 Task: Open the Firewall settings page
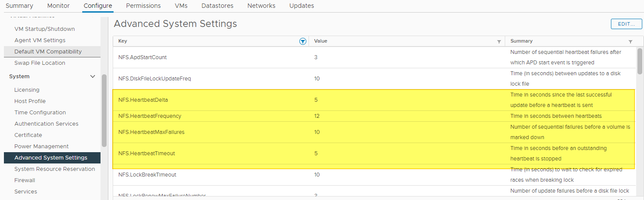pos(25,180)
